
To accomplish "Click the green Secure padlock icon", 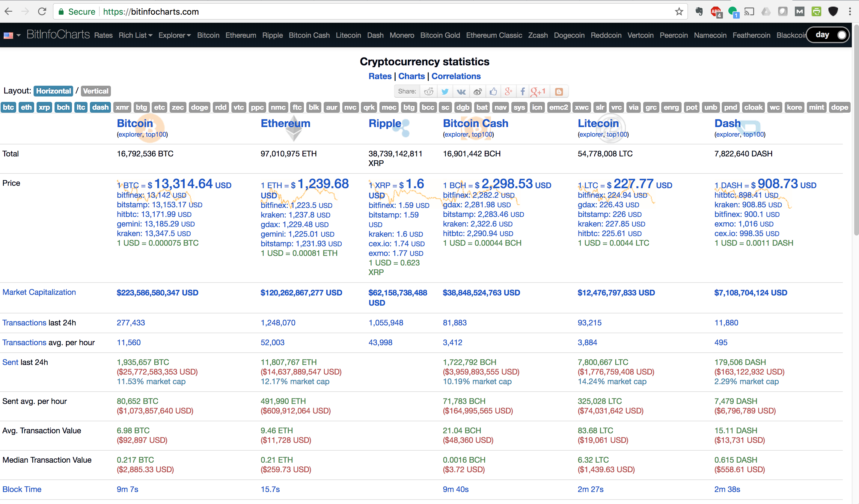I will click(61, 12).
